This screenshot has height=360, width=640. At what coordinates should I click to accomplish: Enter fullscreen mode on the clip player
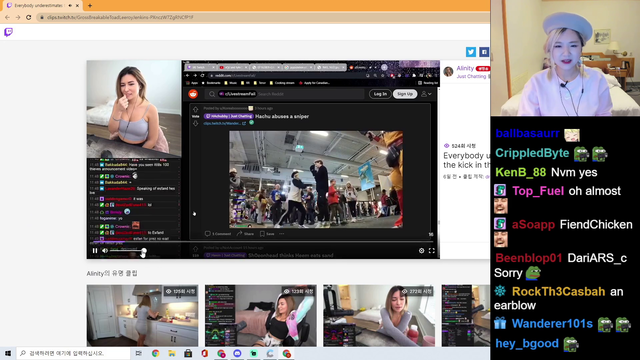[431, 251]
